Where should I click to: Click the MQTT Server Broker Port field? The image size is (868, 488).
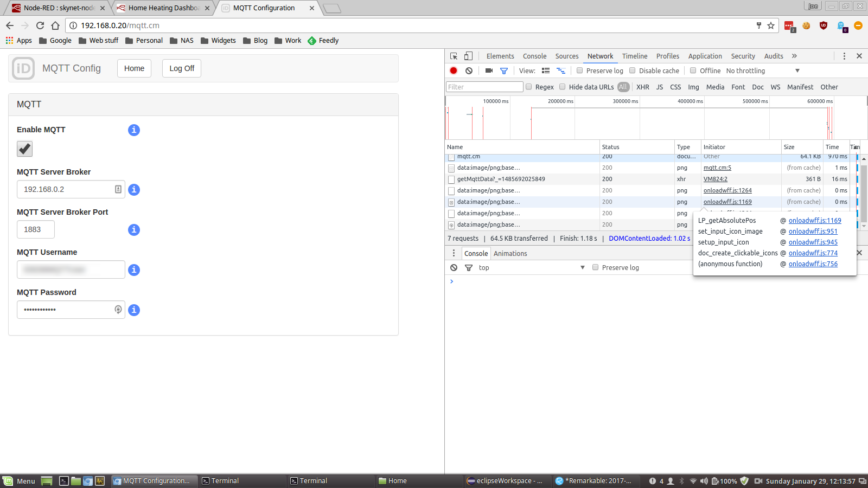(36, 229)
